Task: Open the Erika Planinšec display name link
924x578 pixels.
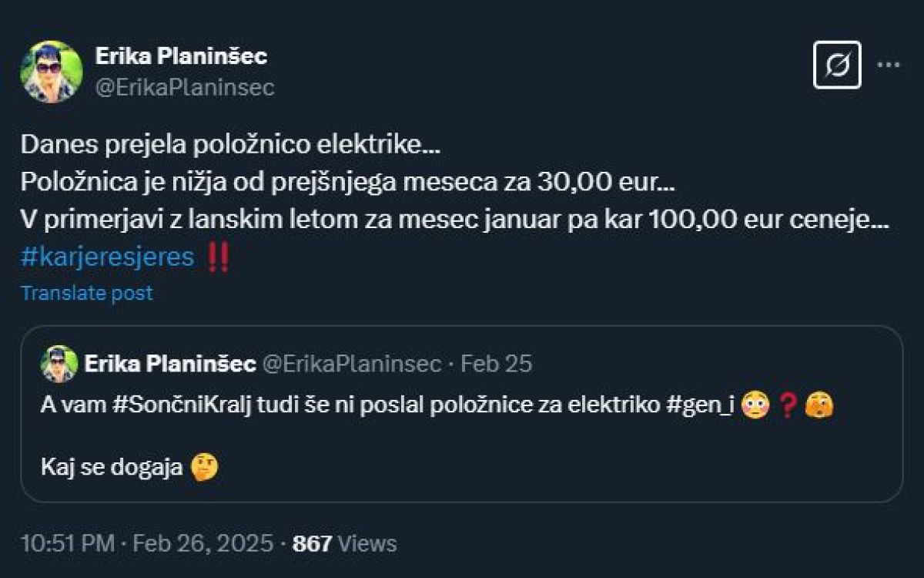Action: coord(181,55)
